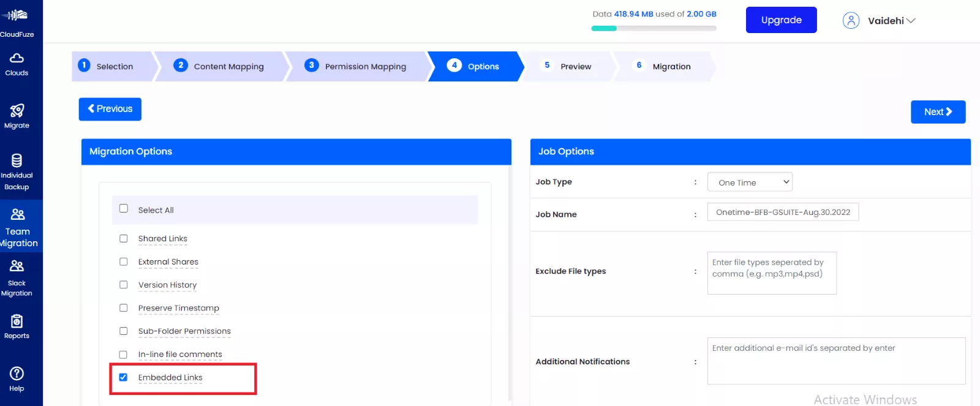Open the Team Migration sidebar icon
This screenshot has height=406, width=980.
click(x=18, y=214)
